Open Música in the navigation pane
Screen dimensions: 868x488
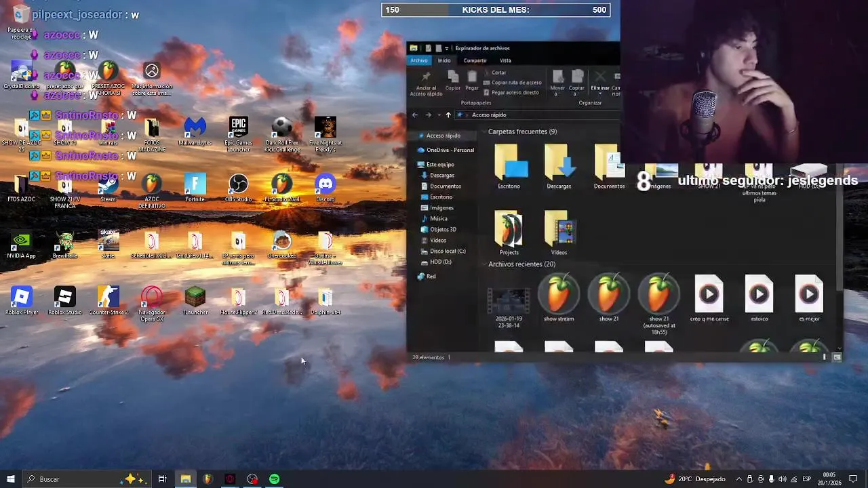(434, 218)
